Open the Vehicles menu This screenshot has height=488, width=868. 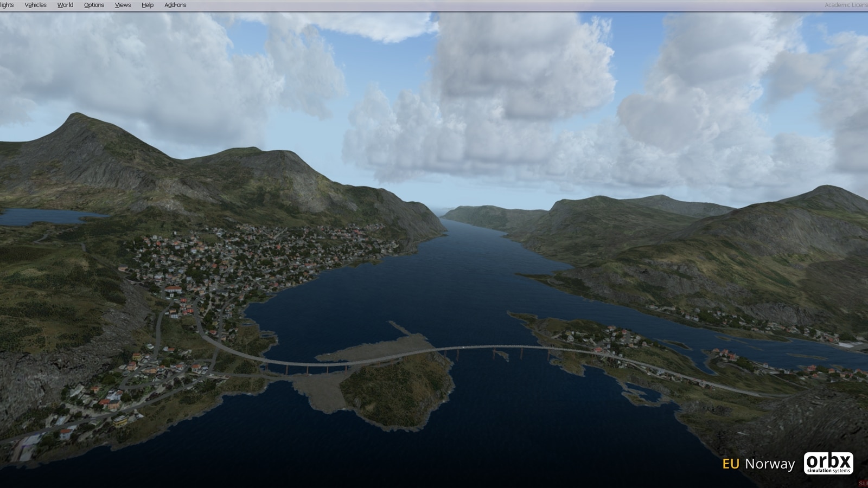(x=35, y=5)
